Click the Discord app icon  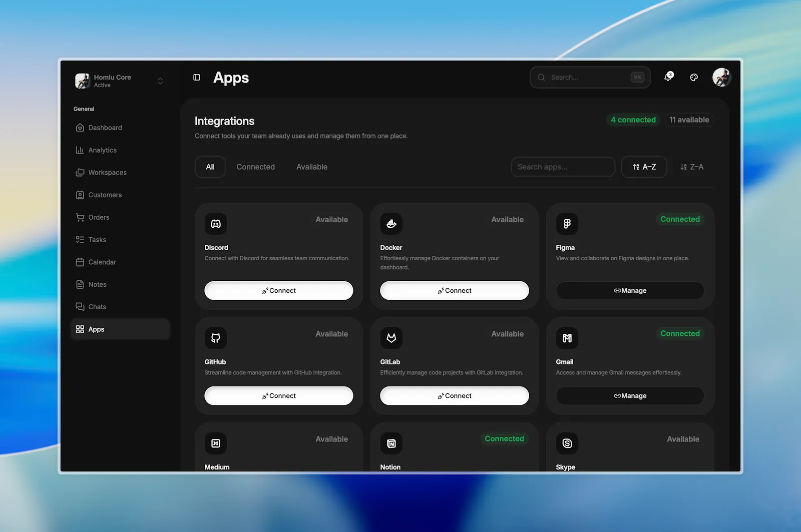216,224
